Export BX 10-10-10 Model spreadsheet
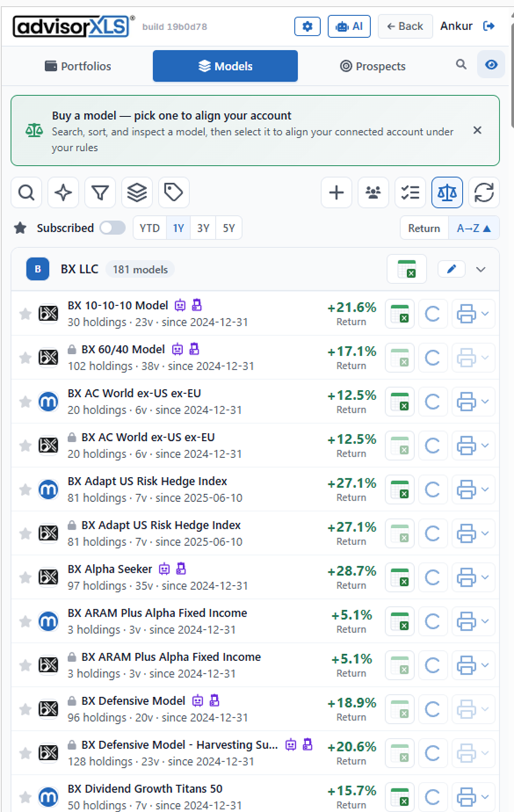The image size is (514, 812). (400, 314)
